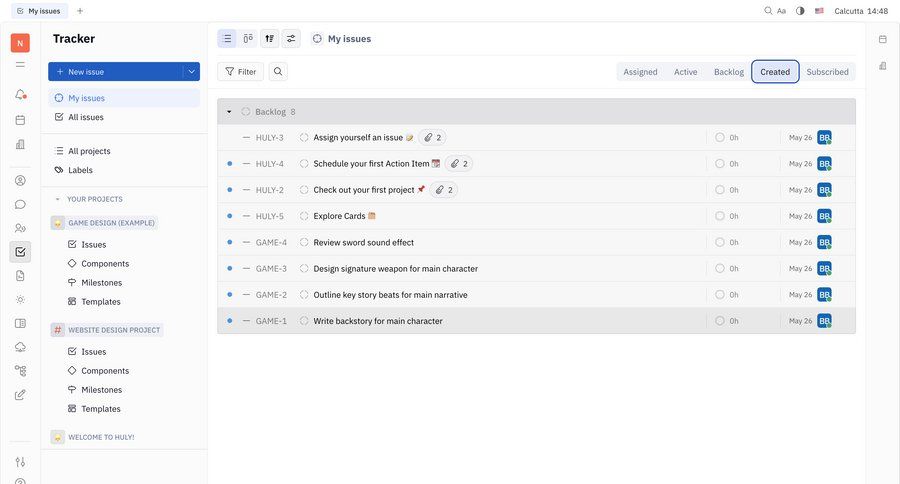This screenshot has width=900, height=484.
Task: Open attachments of Assign yourself an issue
Action: [x=433, y=138]
